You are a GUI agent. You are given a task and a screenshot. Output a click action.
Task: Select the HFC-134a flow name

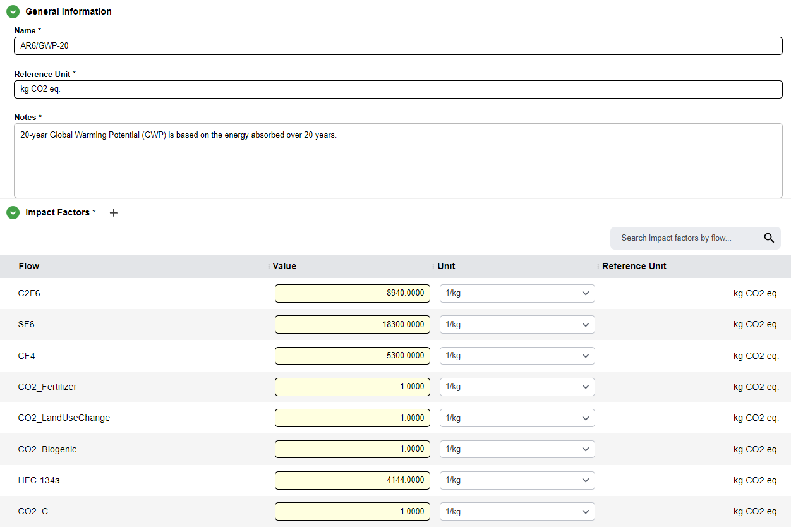point(39,480)
